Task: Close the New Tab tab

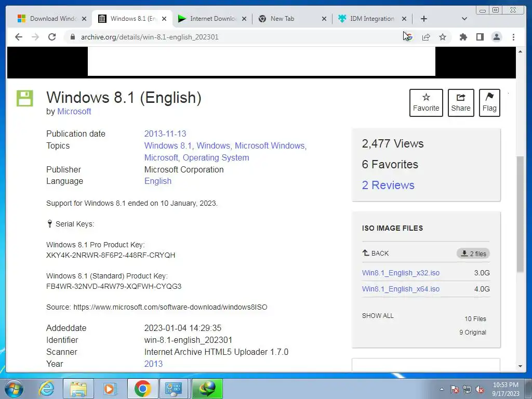Action: [x=324, y=19]
